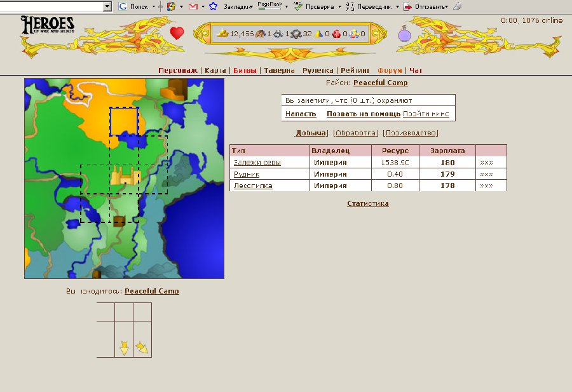Viewport: 572px width, 392px height.
Task: Open the Peaceful Camp link beside Район
Action: [381, 83]
